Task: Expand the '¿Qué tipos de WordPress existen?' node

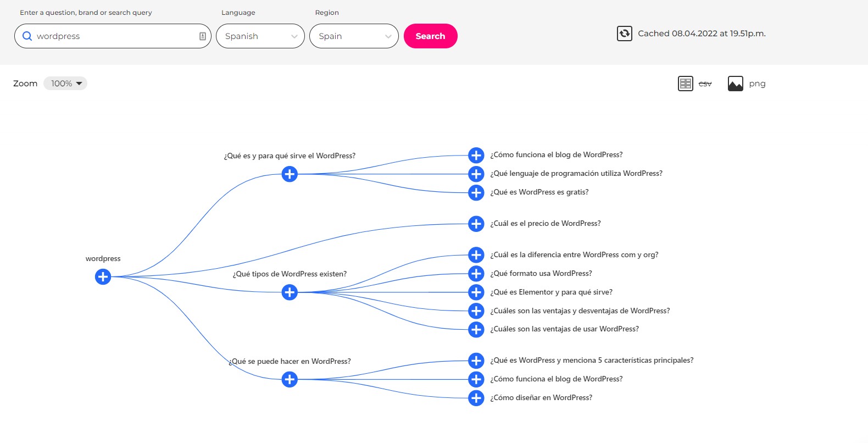Action: point(290,292)
